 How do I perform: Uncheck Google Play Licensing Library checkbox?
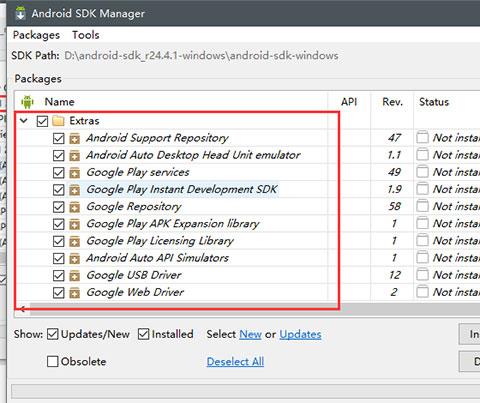click(x=59, y=241)
